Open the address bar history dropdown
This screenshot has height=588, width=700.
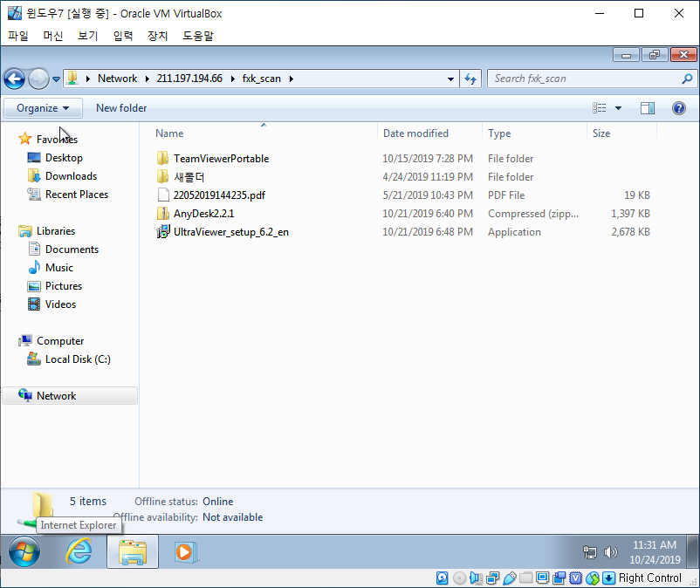pos(450,79)
